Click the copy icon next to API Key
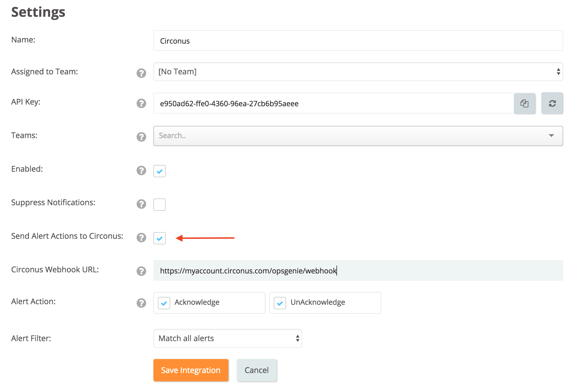Image resolution: width=571 pixels, height=392 pixels. 525,103
